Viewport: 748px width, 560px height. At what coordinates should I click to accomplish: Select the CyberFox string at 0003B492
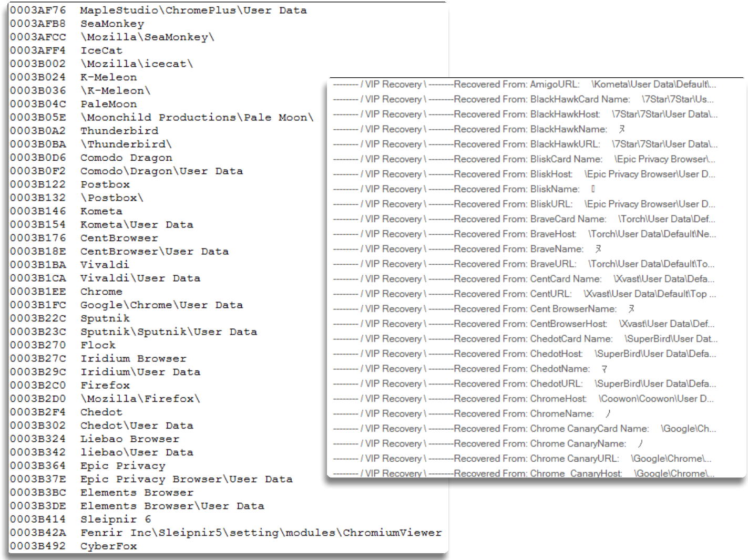pyautogui.click(x=108, y=546)
